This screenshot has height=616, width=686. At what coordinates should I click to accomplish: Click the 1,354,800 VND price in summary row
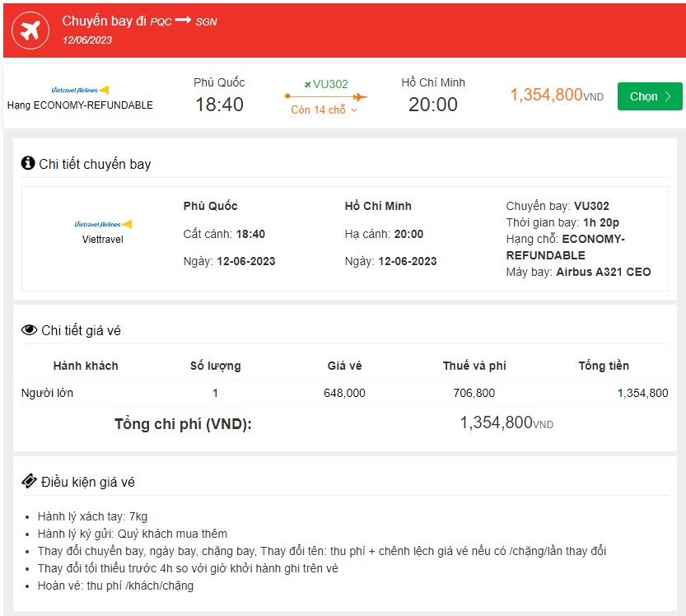556,95
